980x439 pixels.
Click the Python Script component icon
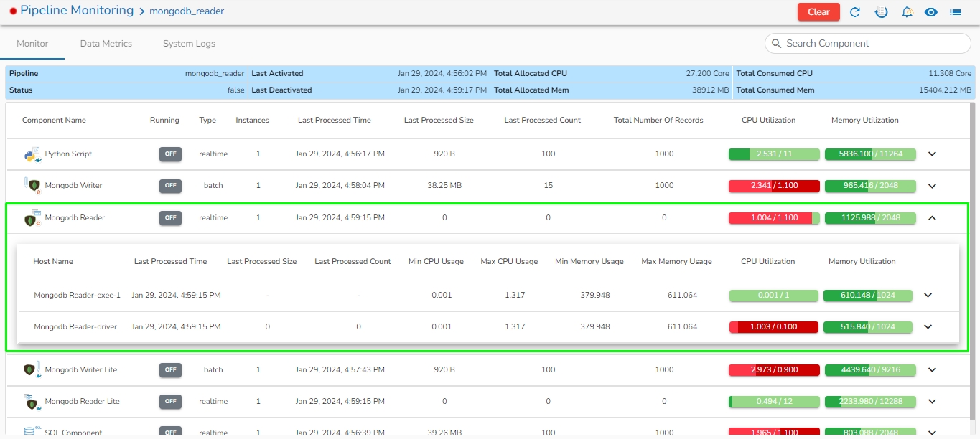coord(31,154)
